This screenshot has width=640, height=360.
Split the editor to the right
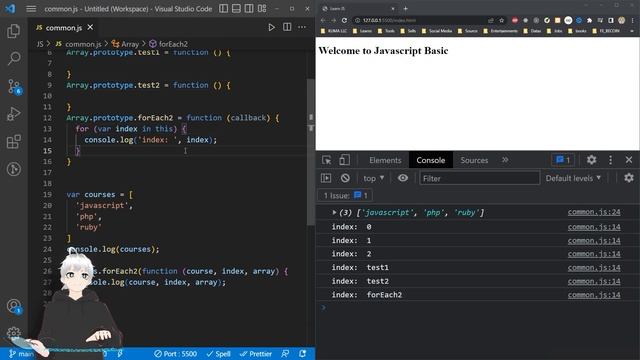(287, 27)
